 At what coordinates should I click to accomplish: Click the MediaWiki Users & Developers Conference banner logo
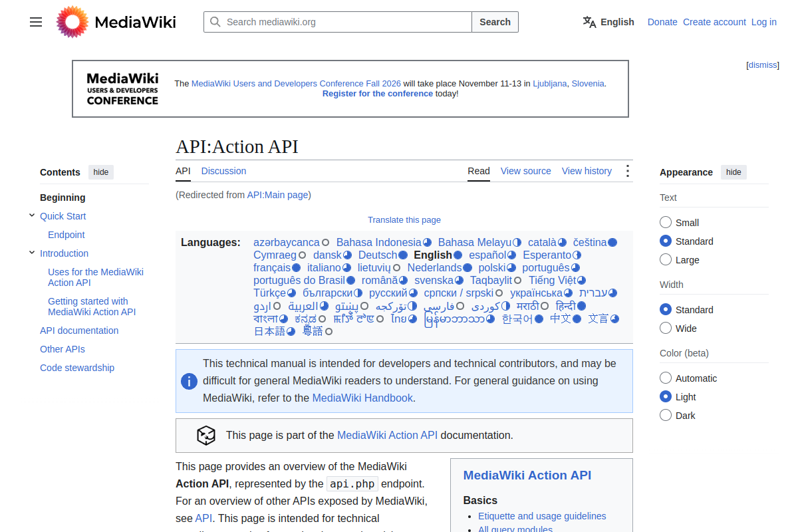[122, 89]
